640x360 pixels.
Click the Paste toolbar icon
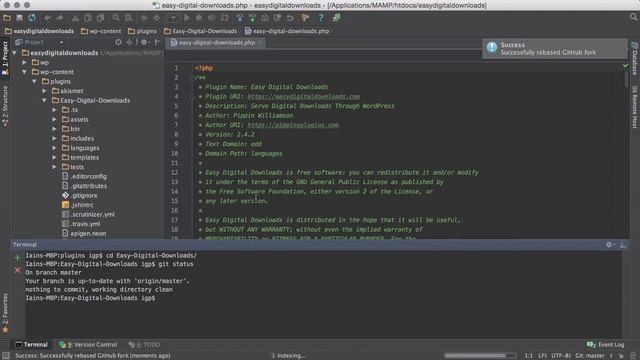click(x=100, y=18)
